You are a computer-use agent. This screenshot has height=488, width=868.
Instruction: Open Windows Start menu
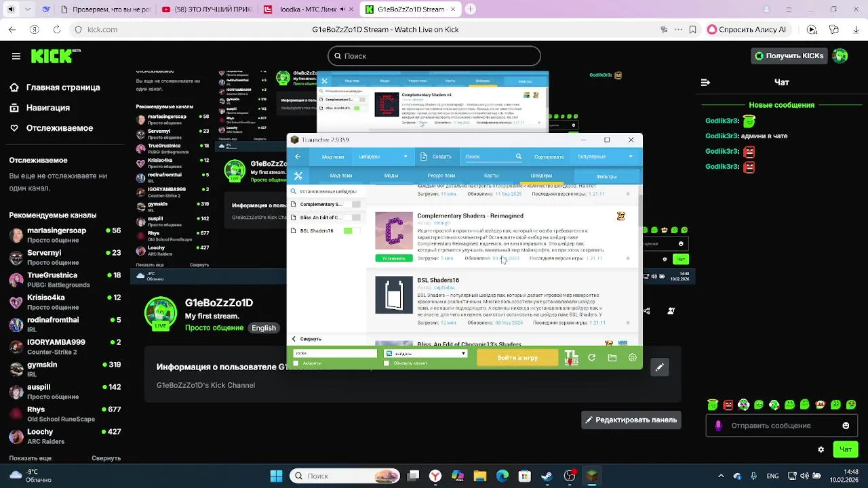[x=276, y=476]
